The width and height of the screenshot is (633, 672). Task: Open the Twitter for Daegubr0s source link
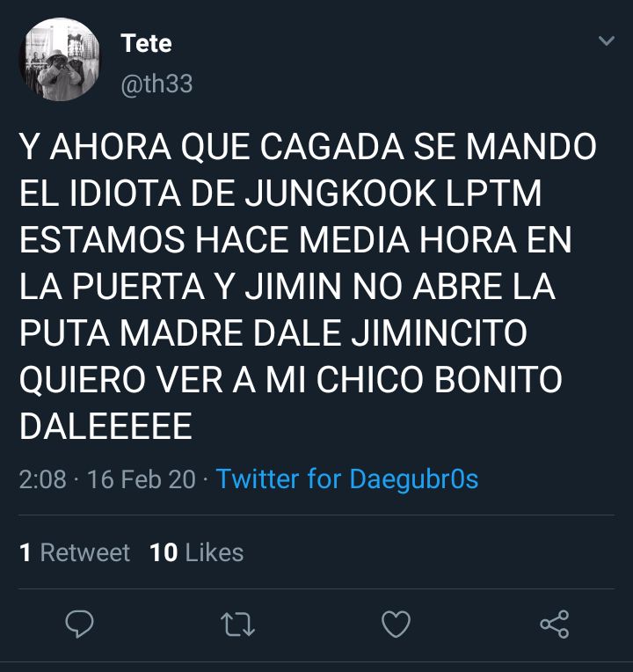point(347,478)
